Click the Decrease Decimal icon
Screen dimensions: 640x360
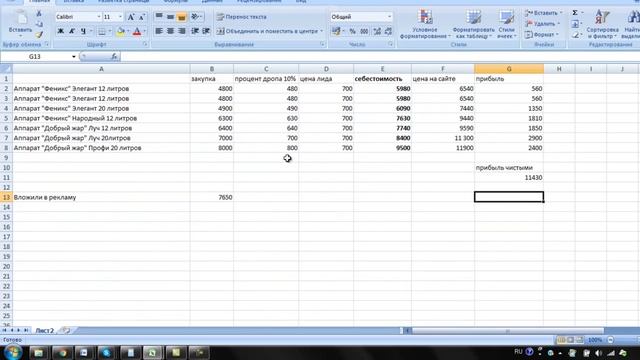pyautogui.click(x=388, y=31)
